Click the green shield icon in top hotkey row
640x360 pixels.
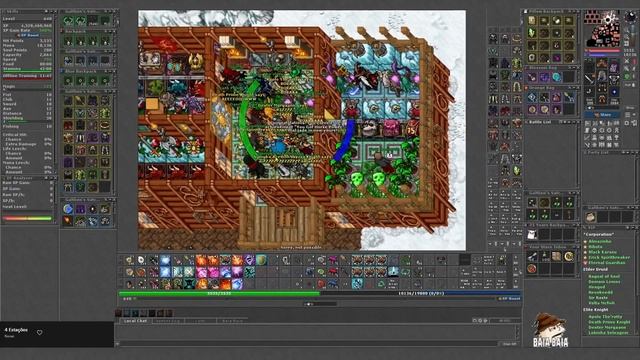tap(261, 260)
